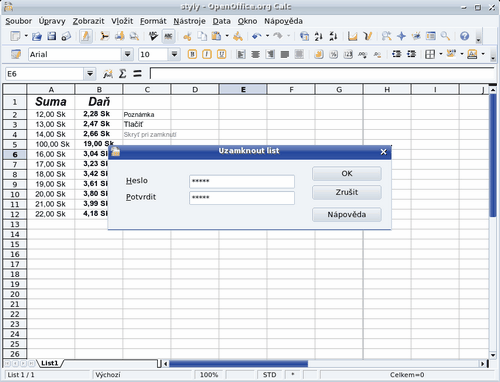Open the Nástroje menu
The image size is (500, 382).
189,21
